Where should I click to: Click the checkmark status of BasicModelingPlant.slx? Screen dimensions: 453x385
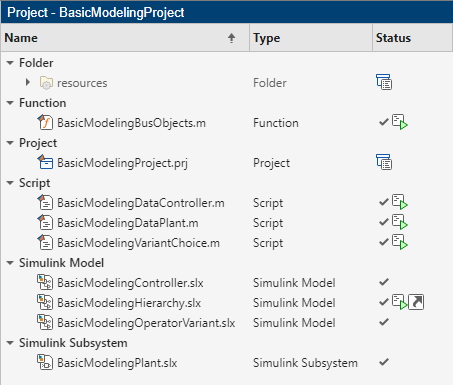click(x=384, y=362)
